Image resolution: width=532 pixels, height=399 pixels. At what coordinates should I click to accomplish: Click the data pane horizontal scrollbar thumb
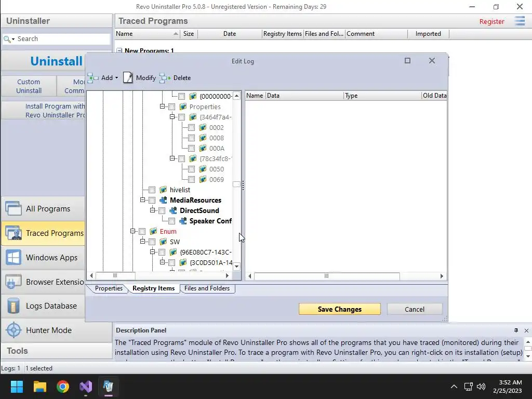point(327,276)
